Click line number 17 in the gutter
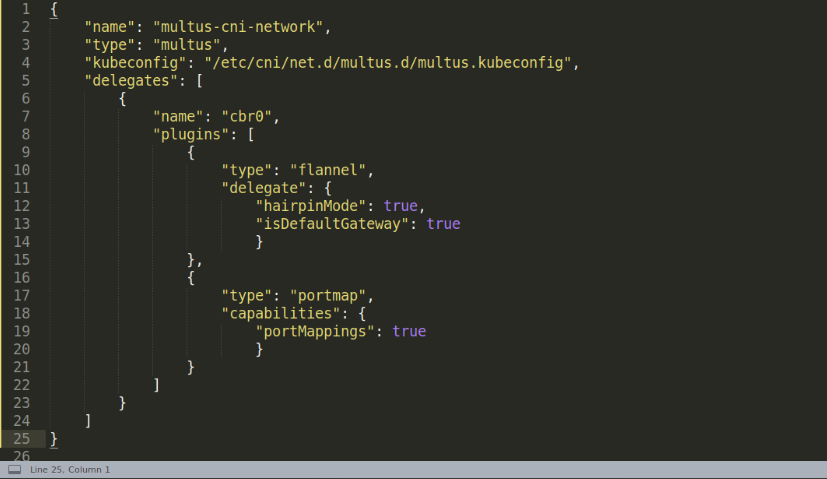 pos(21,295)
